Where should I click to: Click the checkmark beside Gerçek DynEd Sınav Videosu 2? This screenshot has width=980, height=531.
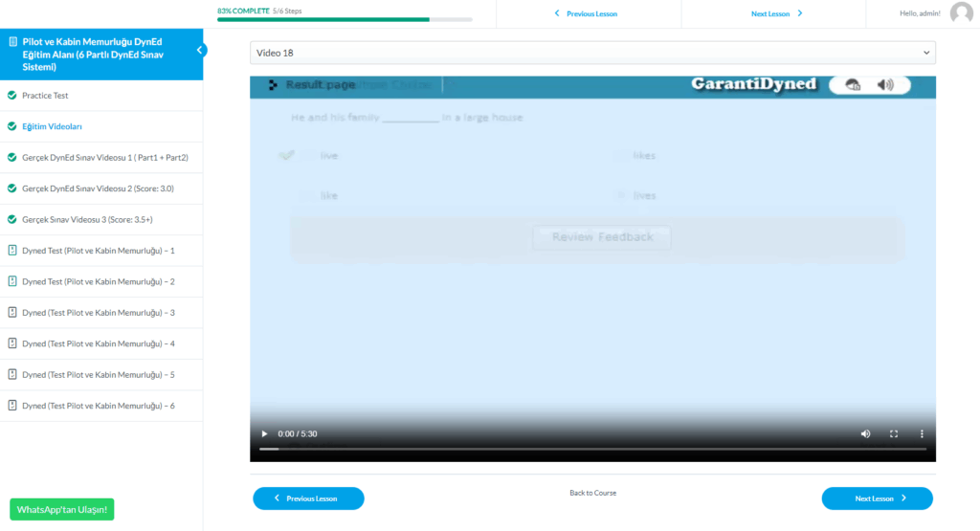12,188
